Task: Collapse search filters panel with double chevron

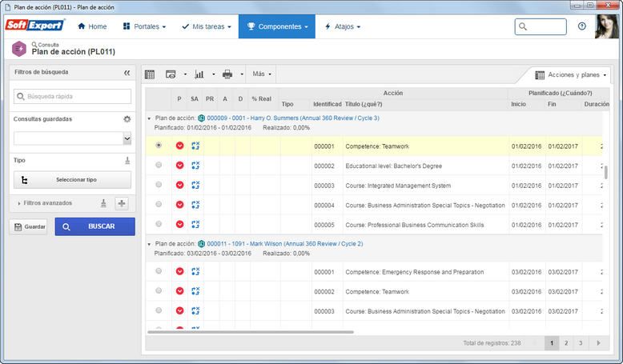Action: tap(127, 73)
